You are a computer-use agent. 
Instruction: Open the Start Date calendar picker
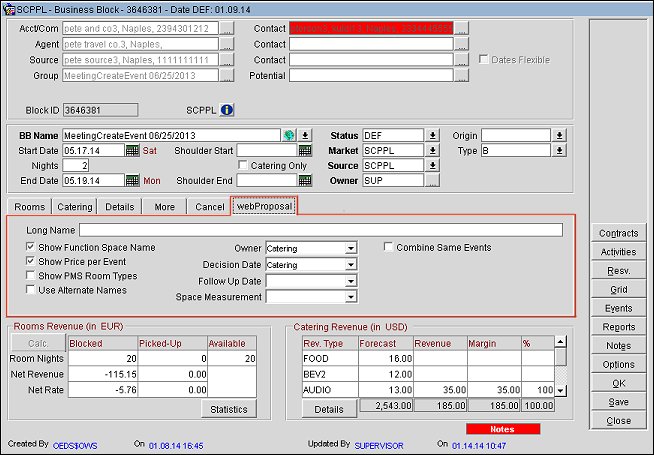(132, 151)
